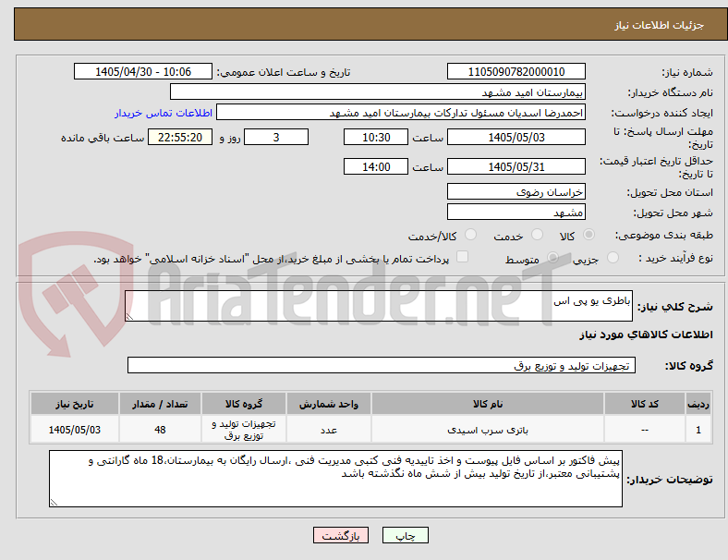Click the heading اطلاعات کالاهای مورد نیاز

click(x=646, y=335)
